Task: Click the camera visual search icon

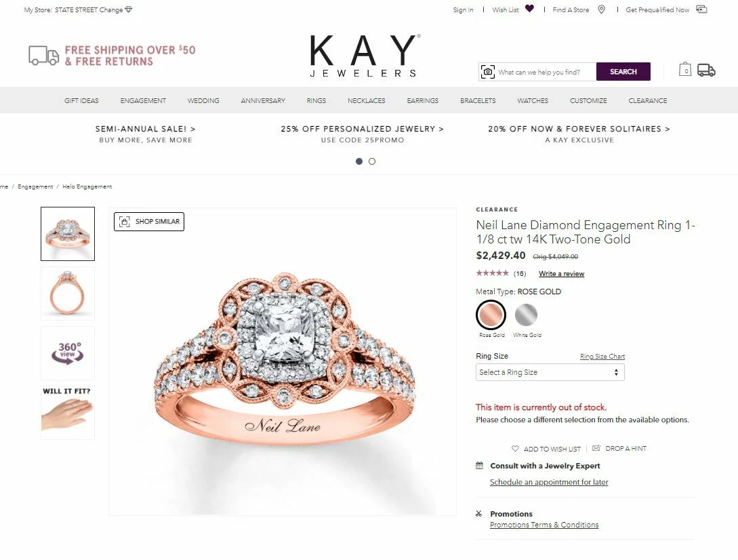Action: (x=488, y=72)
